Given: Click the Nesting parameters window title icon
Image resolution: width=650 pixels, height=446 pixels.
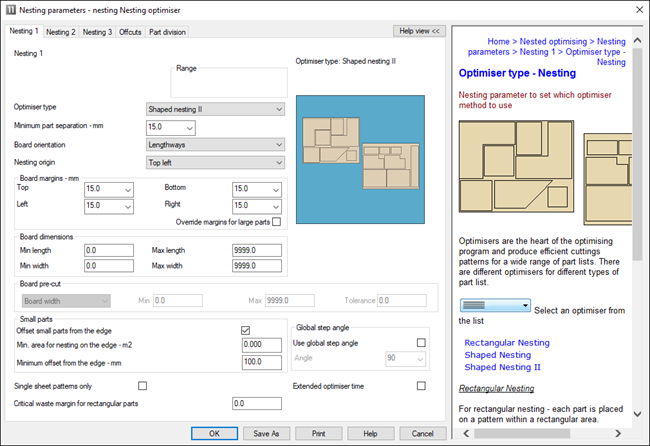Looking at the screenshot, I should [12, 10].
